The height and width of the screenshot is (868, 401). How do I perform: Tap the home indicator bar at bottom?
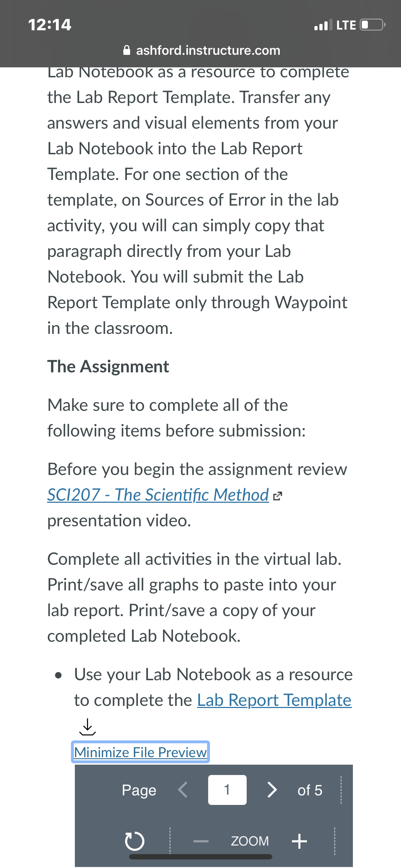pyautogui.click(x=201, y=857)
